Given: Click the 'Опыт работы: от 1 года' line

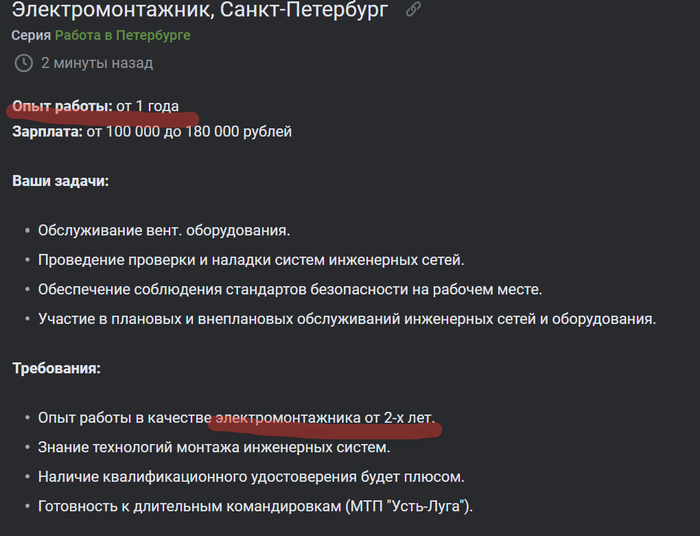Looking at the screenshot, I should click(96, 106).
